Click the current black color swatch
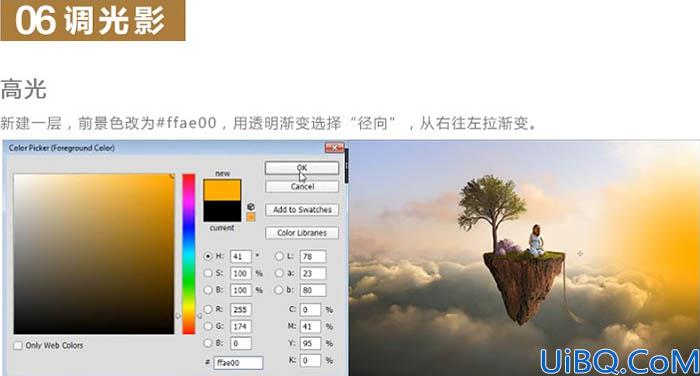The width and height of the screenshot is (700, 376). [222, 211]
